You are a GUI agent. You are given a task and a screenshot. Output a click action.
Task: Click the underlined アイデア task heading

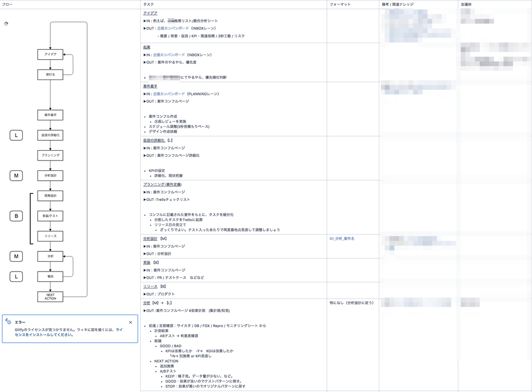[150, 13]
